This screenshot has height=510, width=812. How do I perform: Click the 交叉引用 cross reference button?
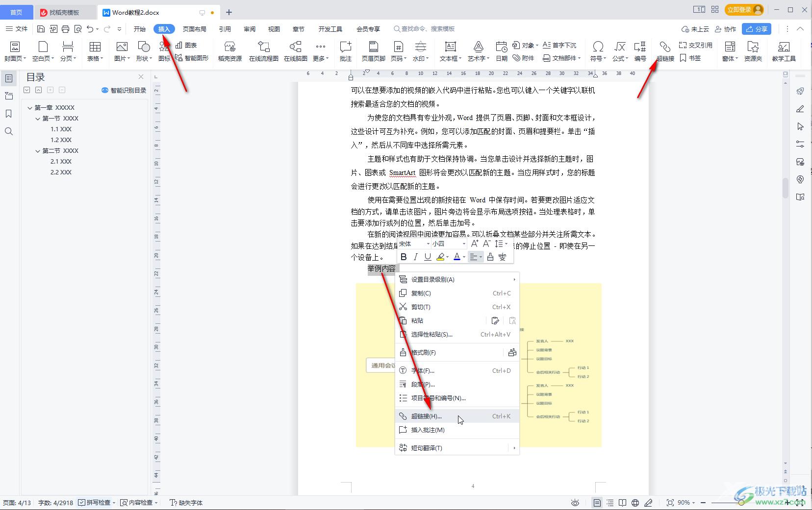(x=695, y=45)
